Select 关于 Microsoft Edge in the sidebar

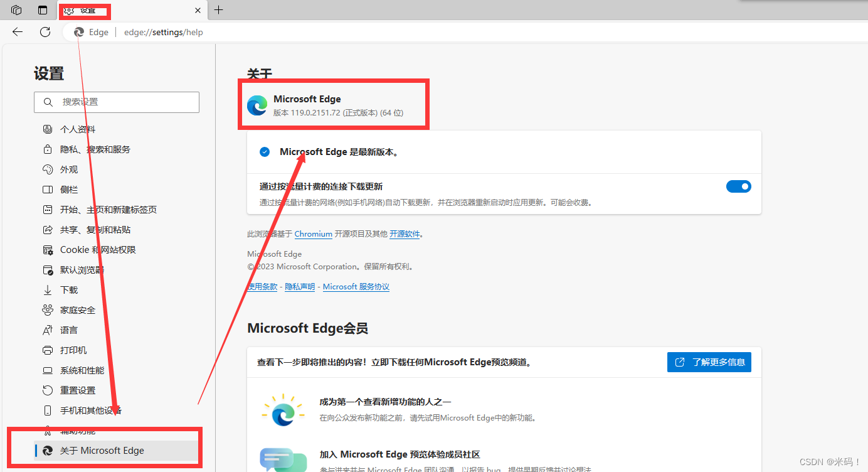click(x=117, y=451)
